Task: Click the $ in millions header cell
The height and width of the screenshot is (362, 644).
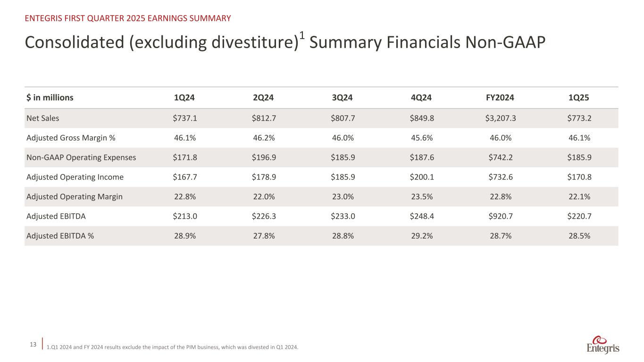Action: (x=50, y=98)
